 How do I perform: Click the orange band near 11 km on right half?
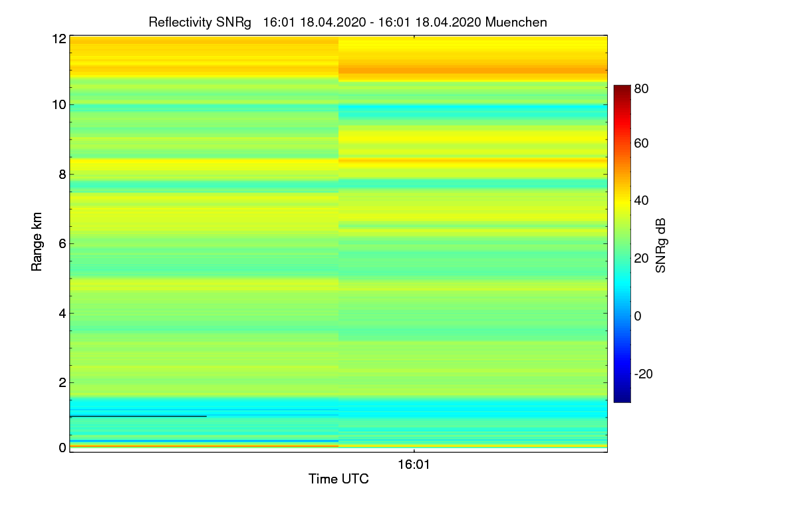click(473, 69)
